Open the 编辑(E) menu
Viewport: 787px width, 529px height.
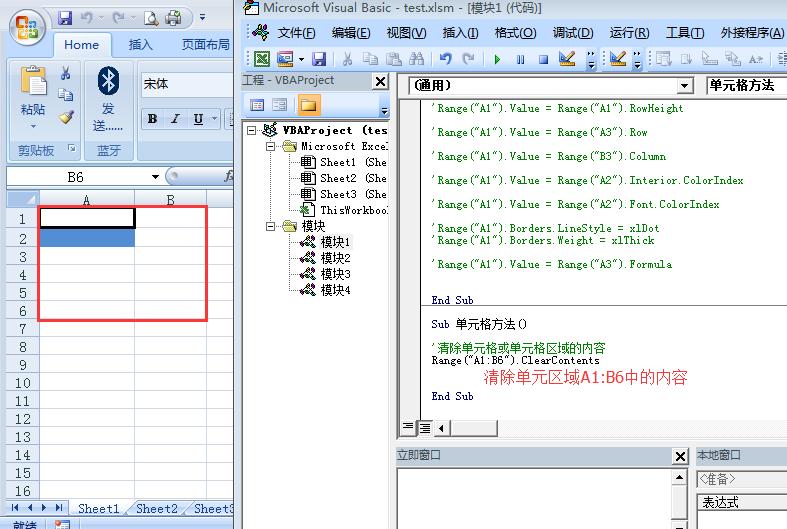pyautogui.click(x=351, y=33)
